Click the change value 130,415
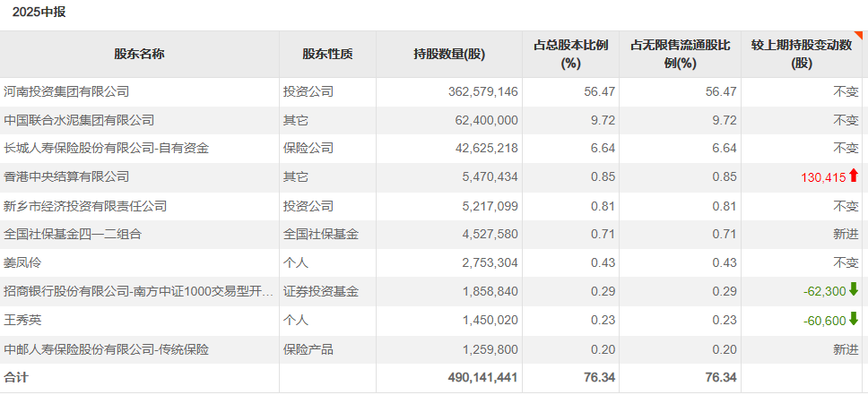Screen dimensions: 868x395 coord(824,177)
